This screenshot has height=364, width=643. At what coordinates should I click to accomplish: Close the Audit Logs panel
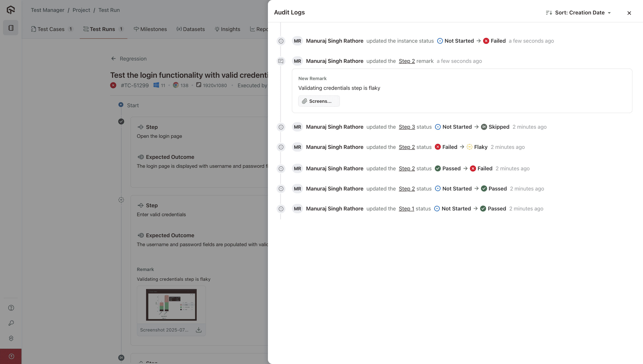(629, 13)
